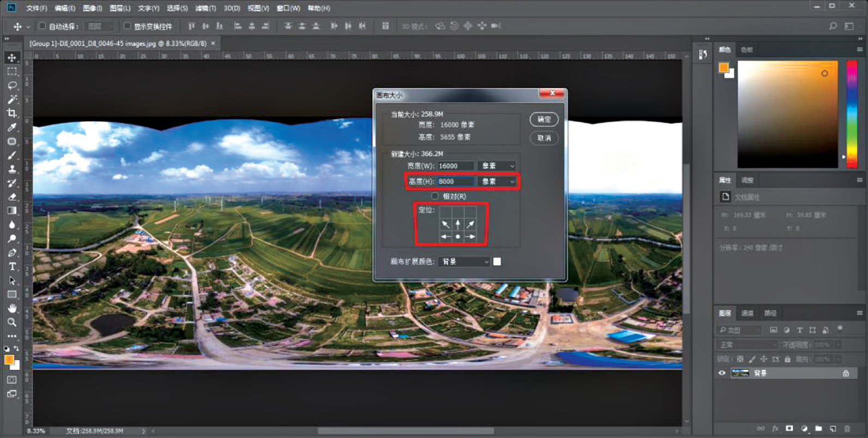The image size is (868, 438).
Task: Select the Lasso tool
Action: (x=11, y=86)
